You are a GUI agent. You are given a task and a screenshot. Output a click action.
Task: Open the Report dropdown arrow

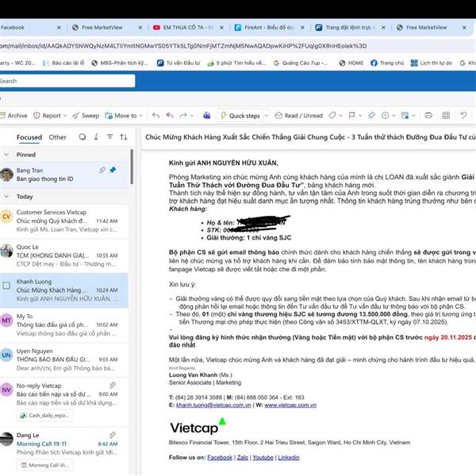click(x=65, y=116)
